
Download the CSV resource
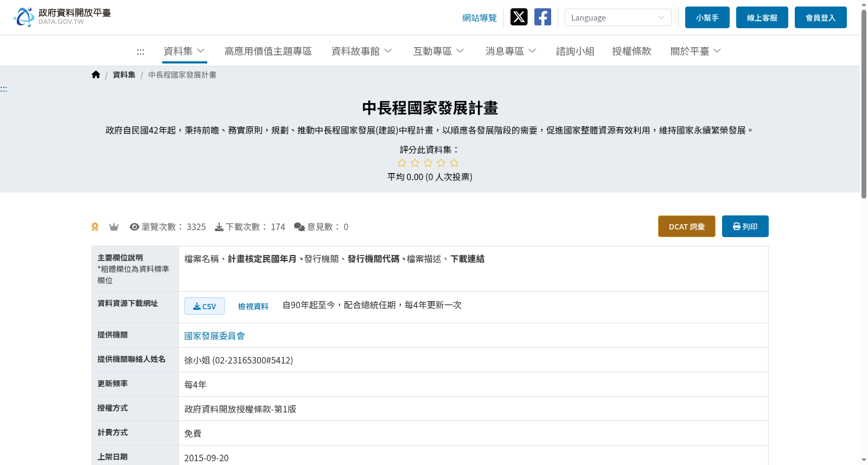[x=205, y=306]
